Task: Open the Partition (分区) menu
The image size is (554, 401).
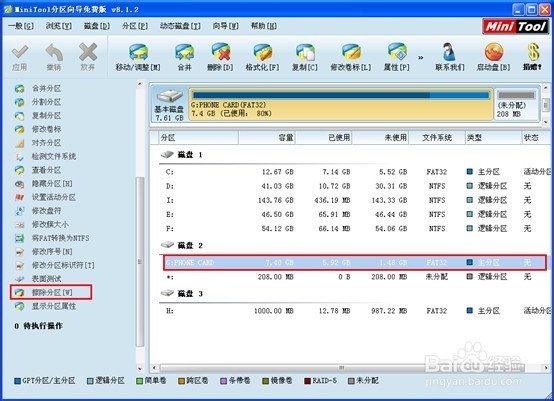Action: click(135, 26)
